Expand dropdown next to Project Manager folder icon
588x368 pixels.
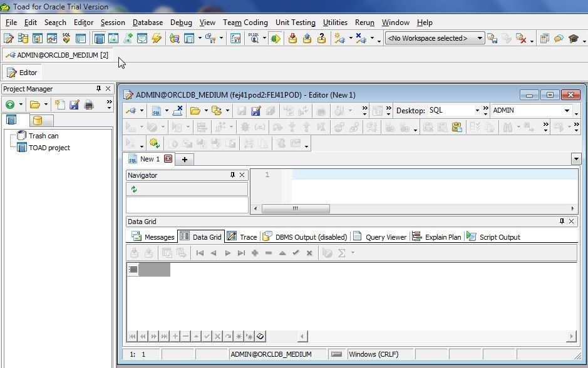click(x=46, y=105)
